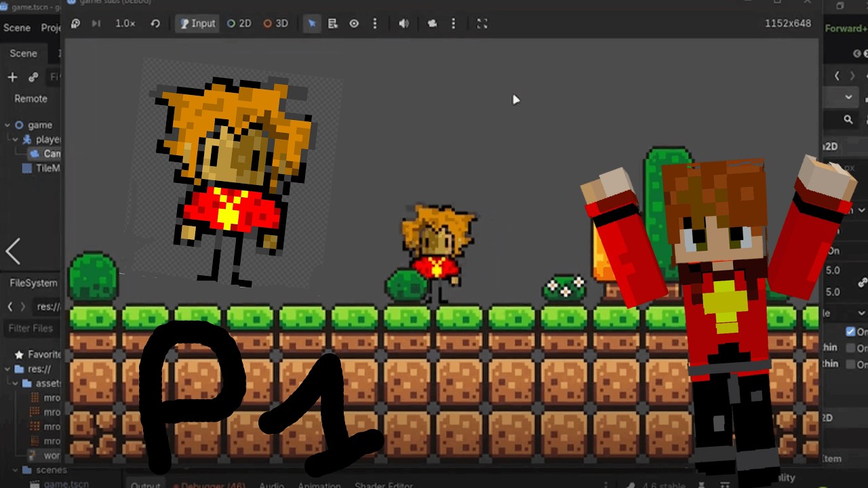Select the Camera node under player

52,154
